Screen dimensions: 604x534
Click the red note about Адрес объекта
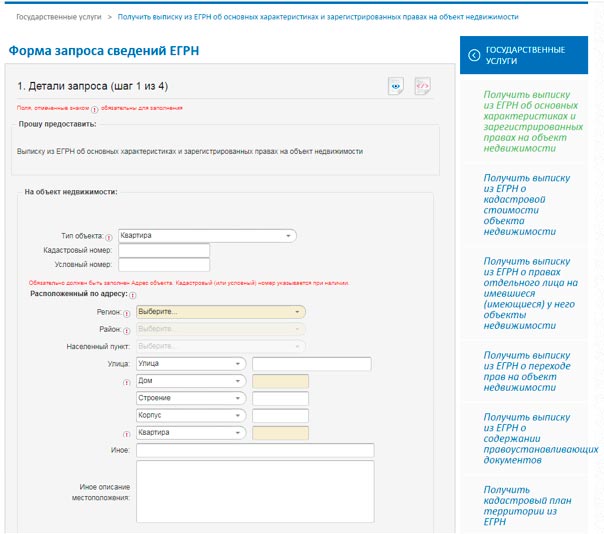click(x=189, y=283)
